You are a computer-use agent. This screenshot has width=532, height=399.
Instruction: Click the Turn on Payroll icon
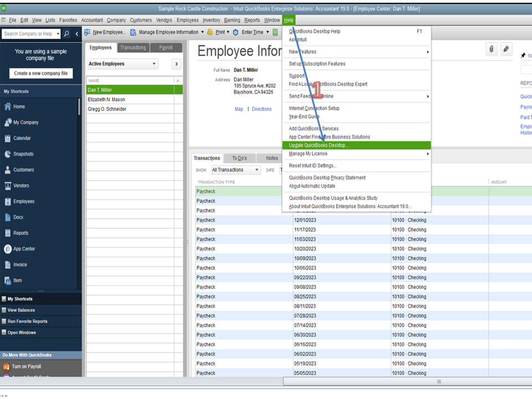pos(7,367)
